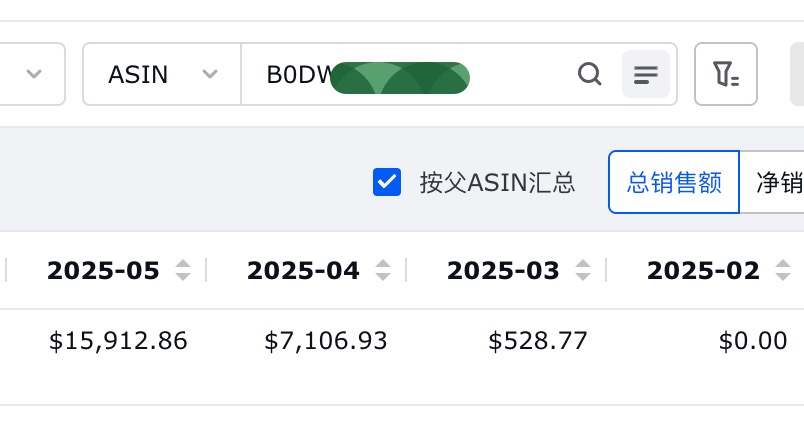Select the 总销售额 tab

674,182
